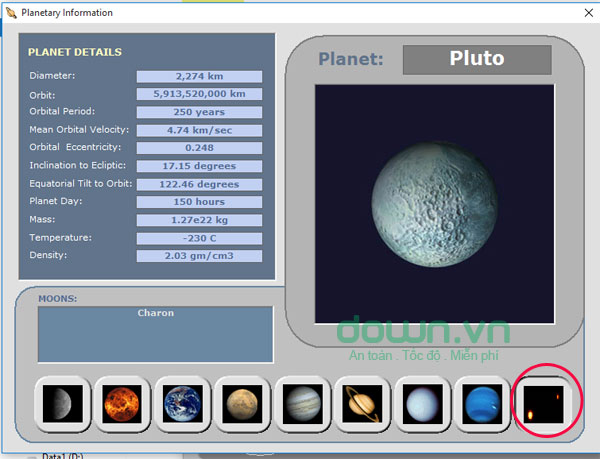
Task: Close the Planetary Information window
Action: pyautogui.click(x=589, y=13)
